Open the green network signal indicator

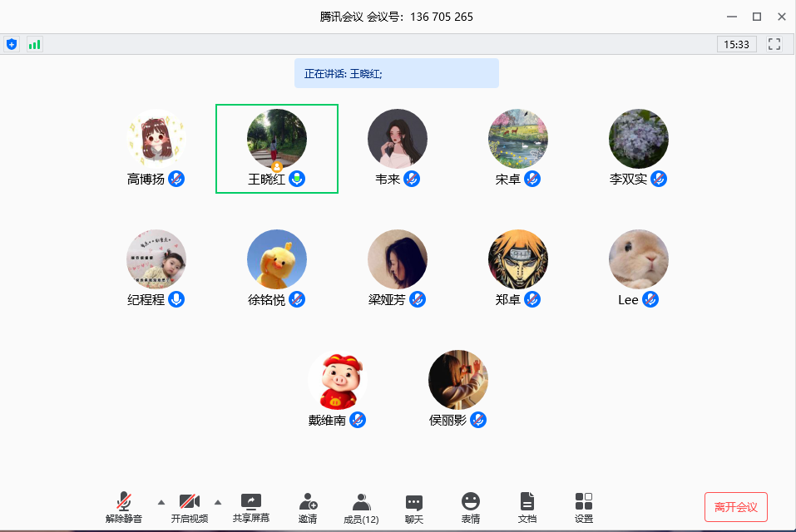coord(34,44)
